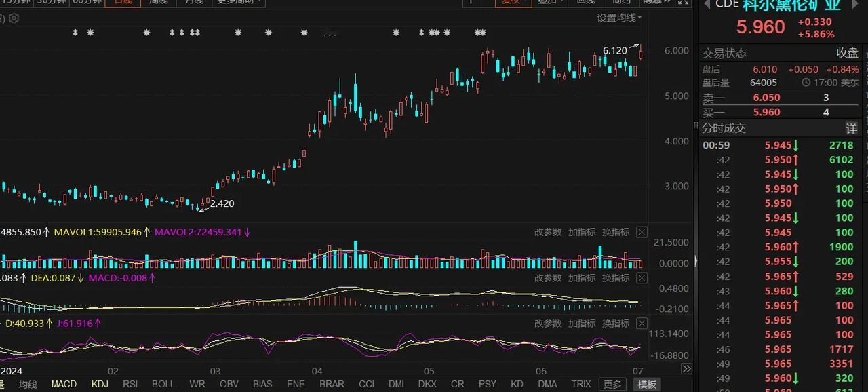
Task: Click the 卖一 ask price 6.050
Action: tap(766, 98)
